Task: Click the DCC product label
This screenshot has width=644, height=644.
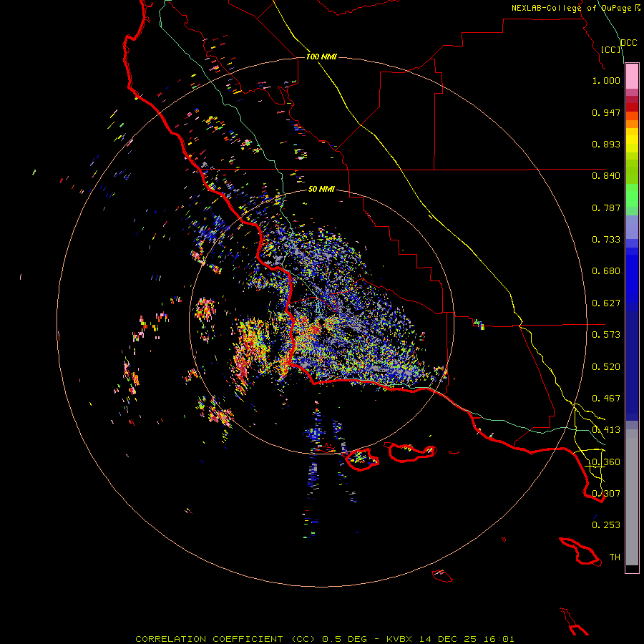Action: tap(628, 43)
